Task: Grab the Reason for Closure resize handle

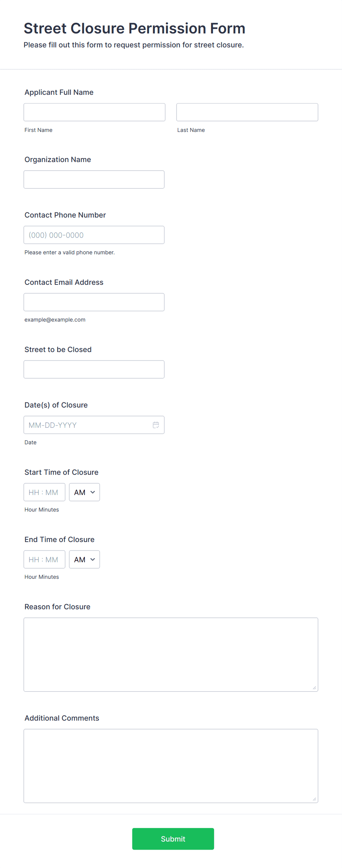Action: (x=314, y=688)
